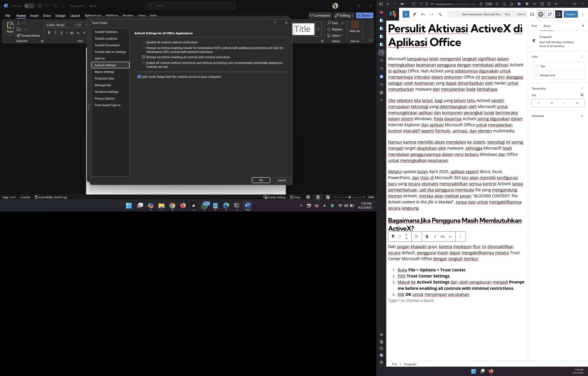Toggle WordPress Settings sidebar icon
This screenshot has height=376, width=588.
coord(558,14)
